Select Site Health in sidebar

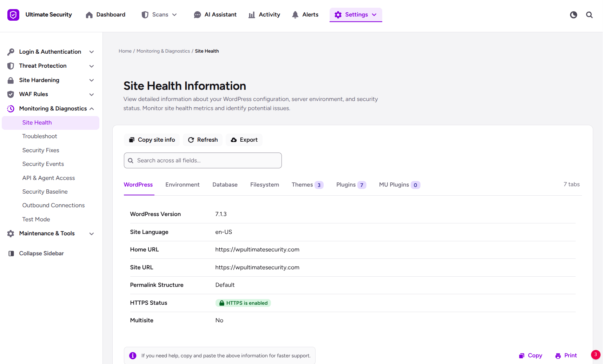click(x=51, y=123)
